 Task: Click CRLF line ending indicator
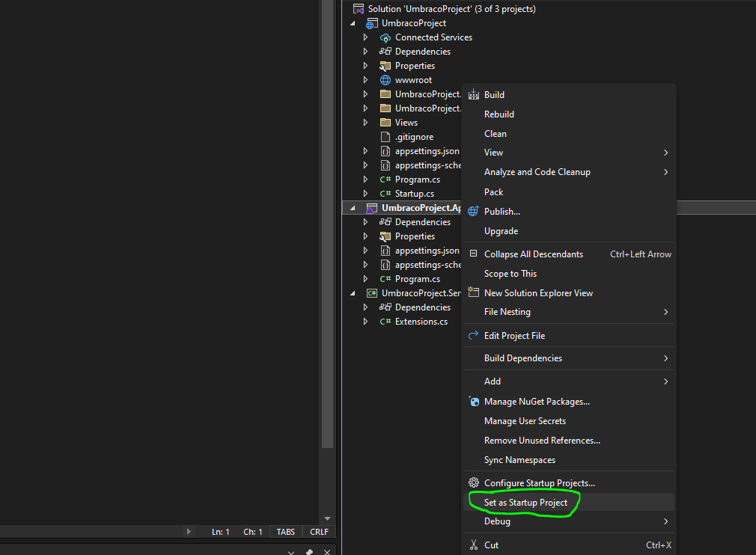pyautogui.click(x=319, y=532)
